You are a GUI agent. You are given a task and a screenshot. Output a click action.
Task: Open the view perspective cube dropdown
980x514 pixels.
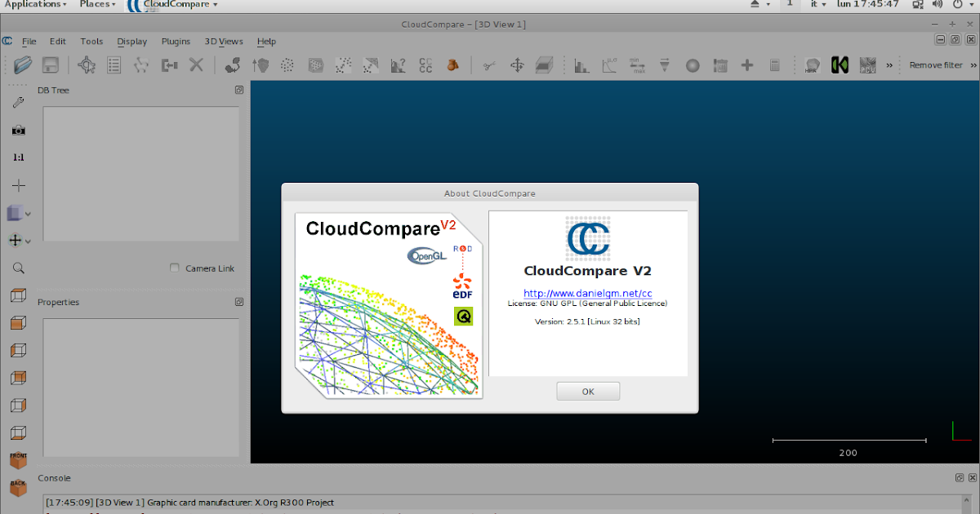pyautogui.click(x=29, y=214)
